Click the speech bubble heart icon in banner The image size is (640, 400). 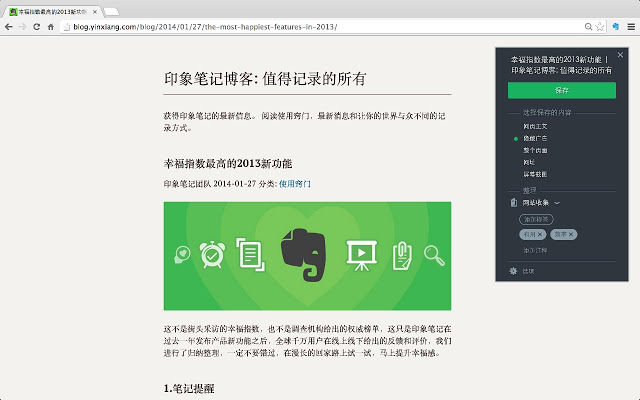point(182,255)
